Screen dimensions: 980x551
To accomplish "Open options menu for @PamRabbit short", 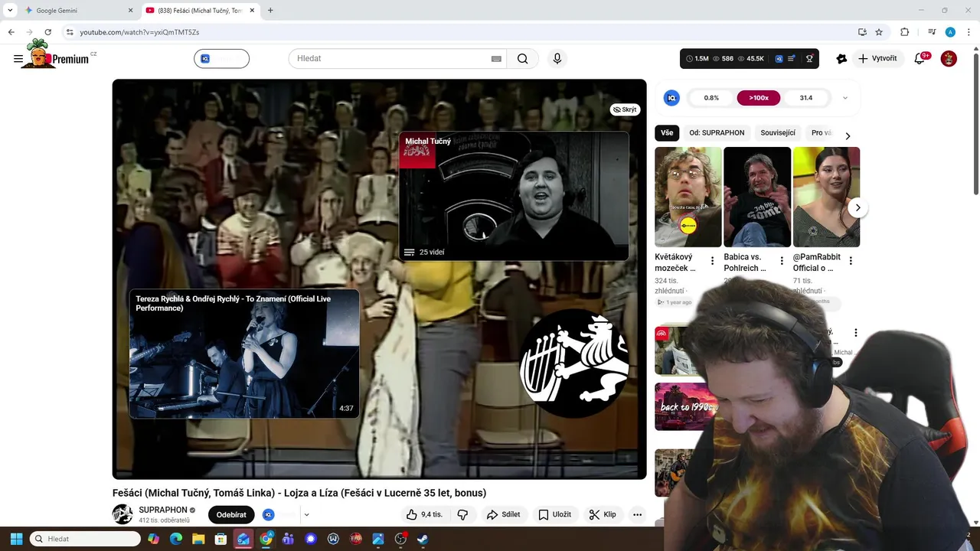I will pyautogui.click(x=851, y=261).
